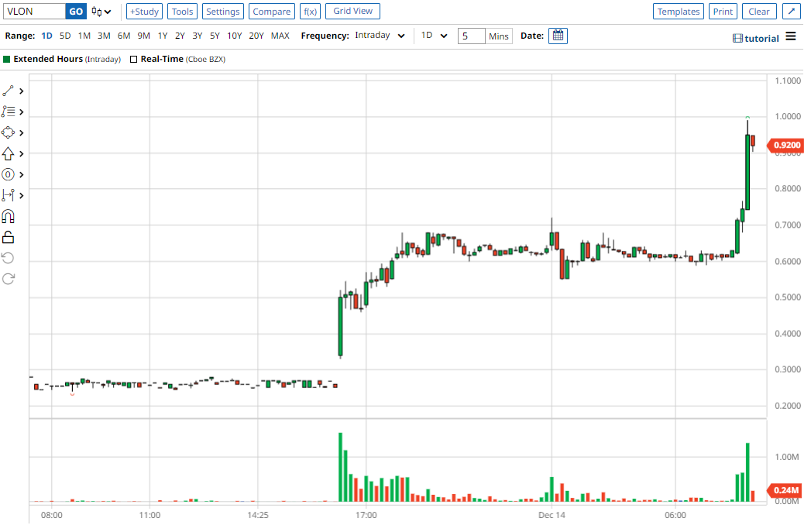
Task: Select the measurement range tool icon
Action: pos(9,195)
